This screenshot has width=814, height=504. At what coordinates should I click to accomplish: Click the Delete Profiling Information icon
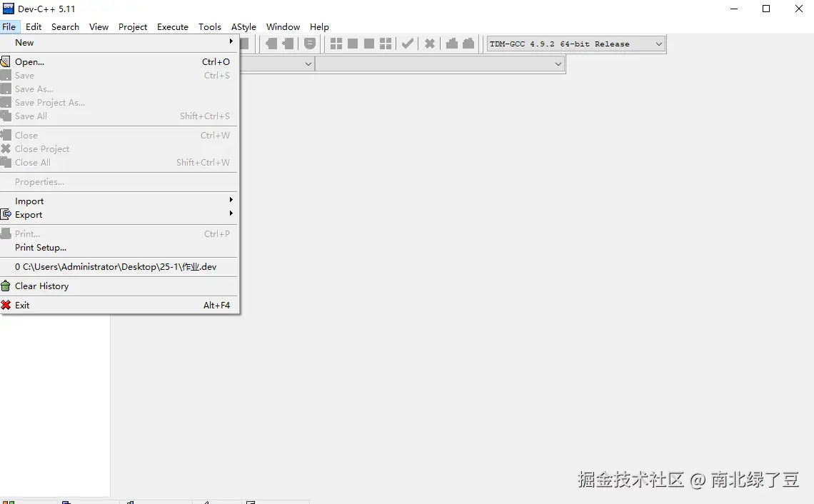pos(468,44)
